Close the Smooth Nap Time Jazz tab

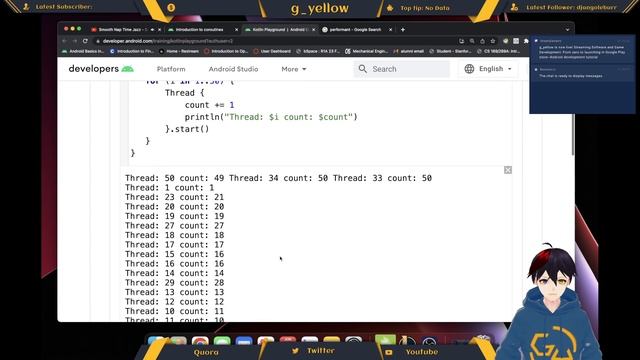(159, 30)
